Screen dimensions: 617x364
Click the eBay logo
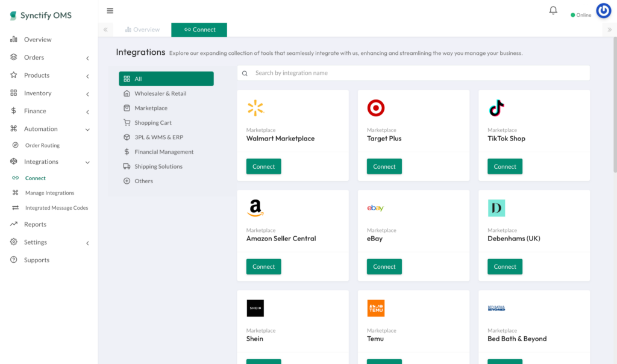(x=375, y=208)
